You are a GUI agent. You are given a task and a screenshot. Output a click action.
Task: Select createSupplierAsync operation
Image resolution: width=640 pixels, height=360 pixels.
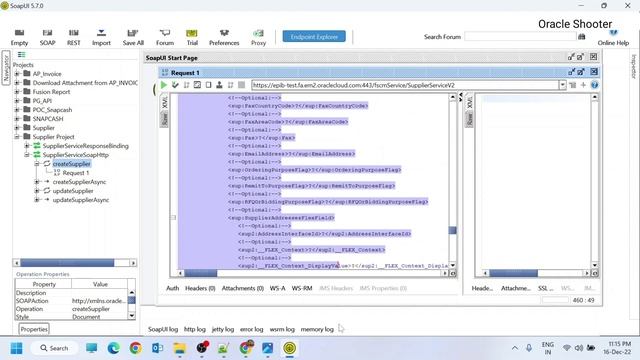79,182
